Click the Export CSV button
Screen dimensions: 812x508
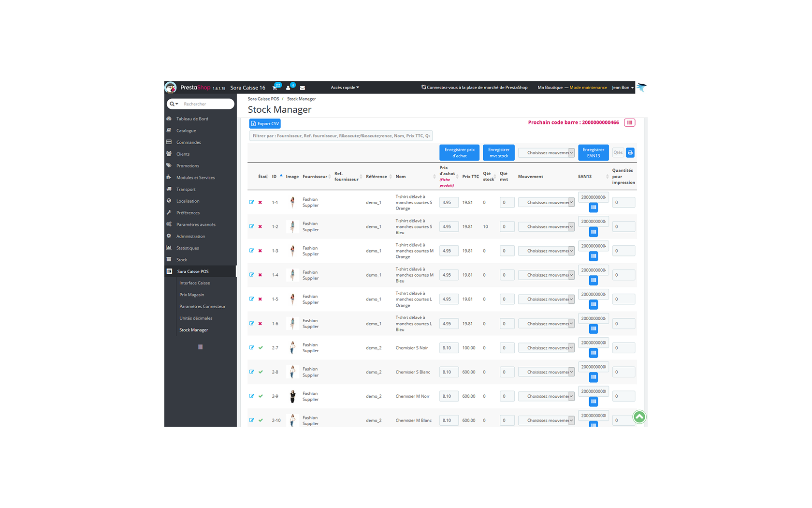[x=265, y=124]
